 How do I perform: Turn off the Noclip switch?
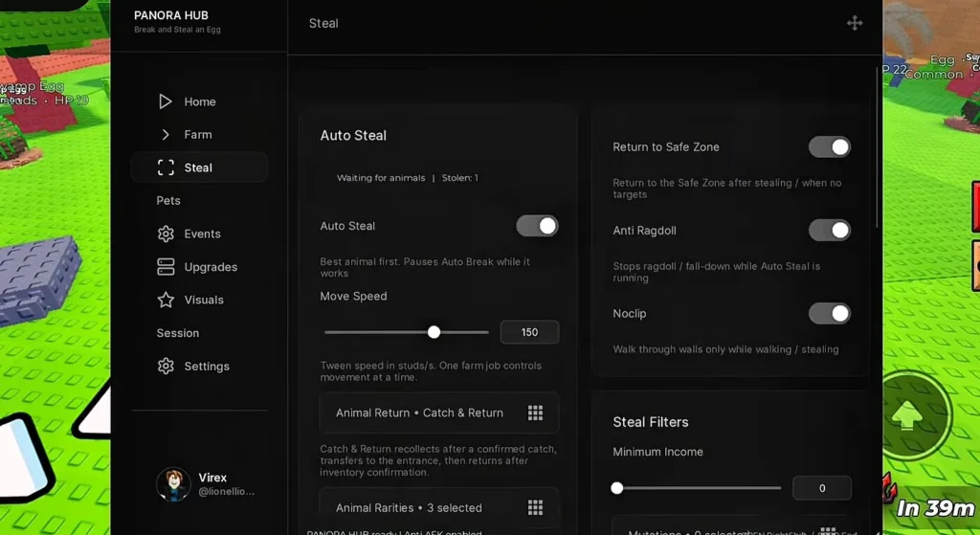830,313
